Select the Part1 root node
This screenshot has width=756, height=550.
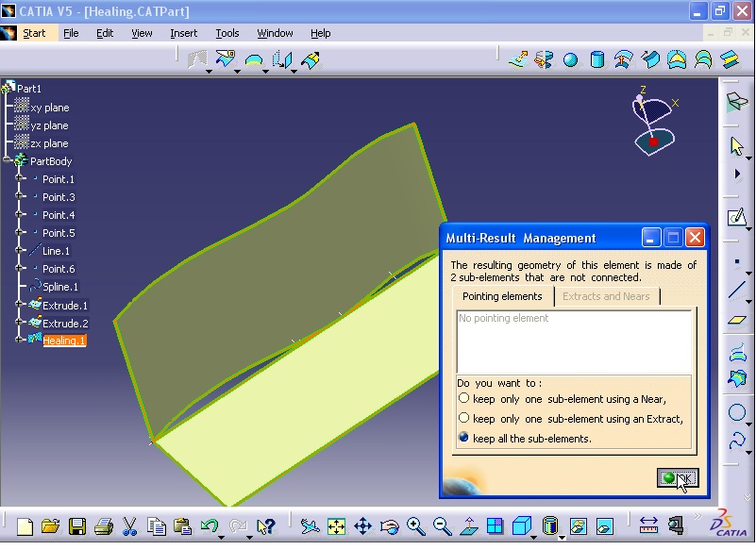[29, 89]
